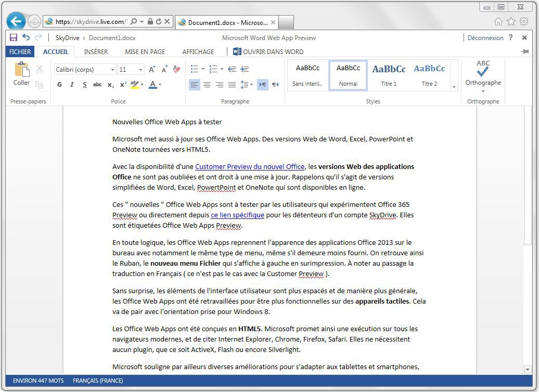Click OUVRIR DANS WORD text
539x392 pixels.
[273, 52]
